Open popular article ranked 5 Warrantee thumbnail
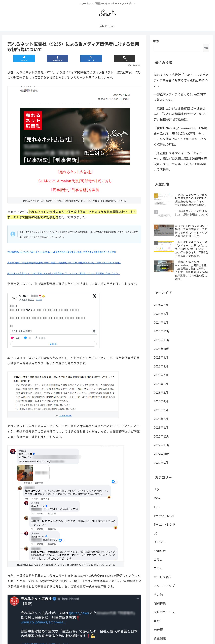Screen dimensions: 215x644 [164, 266]
